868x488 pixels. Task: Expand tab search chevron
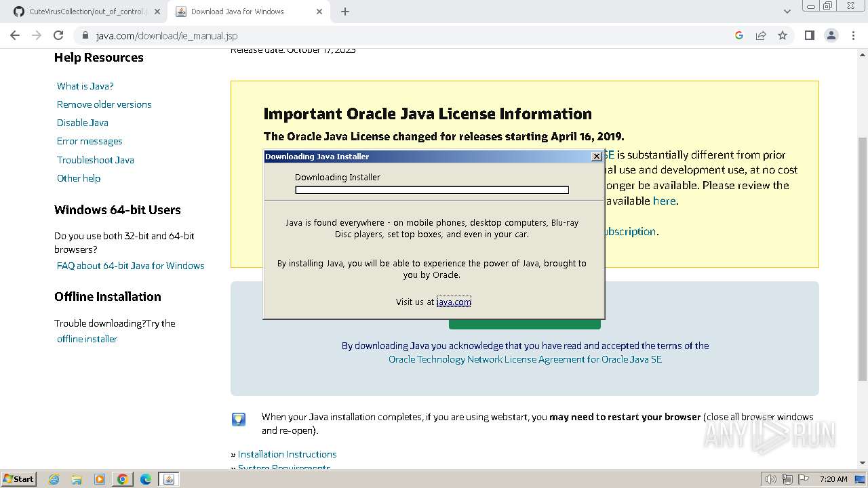[787, 12]
